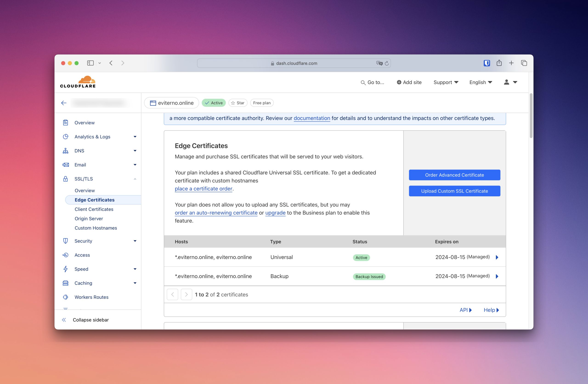Expand the Universal certificate row arrow

pos(497,257)
